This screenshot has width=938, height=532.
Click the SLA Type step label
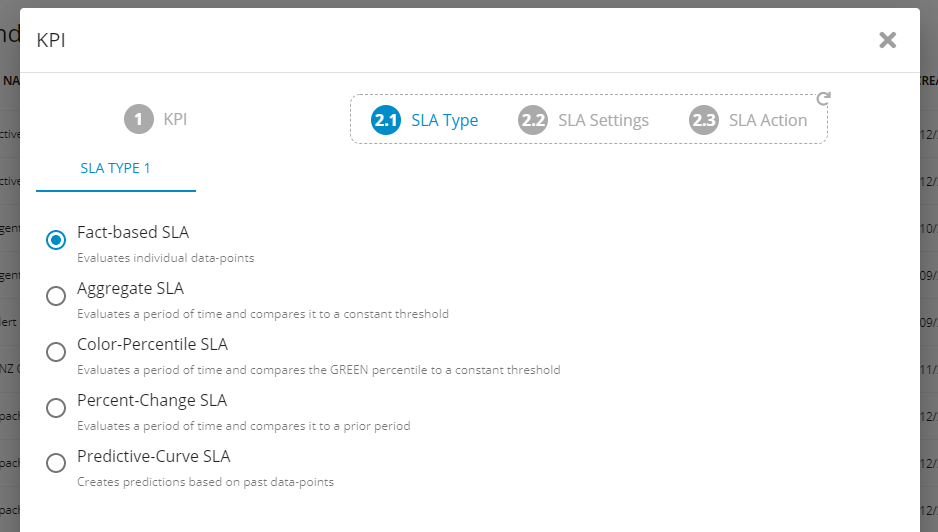[444, 121]
